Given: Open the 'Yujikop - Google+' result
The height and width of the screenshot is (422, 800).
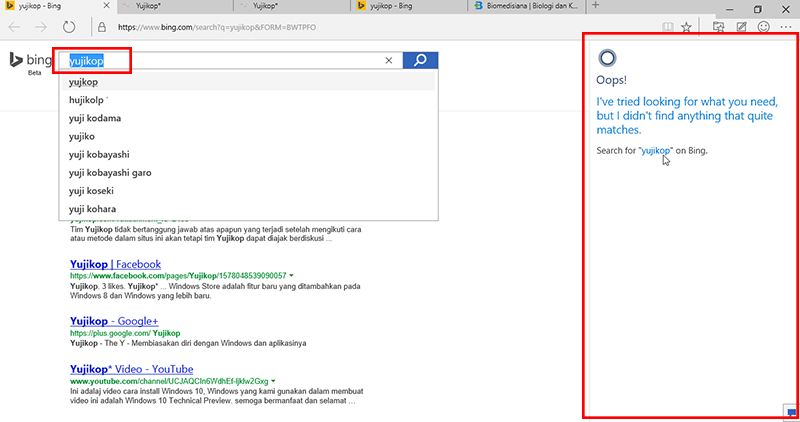Looking at the screenshot, I should [114, 321].
